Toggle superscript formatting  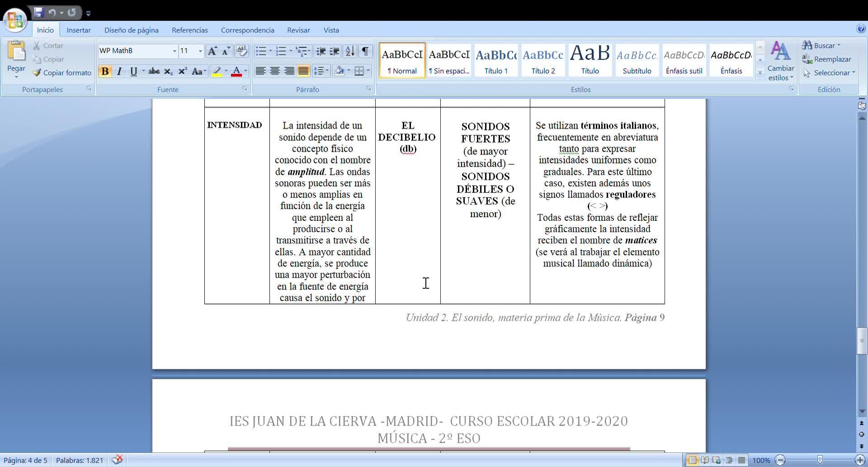(x=183, y=71)
